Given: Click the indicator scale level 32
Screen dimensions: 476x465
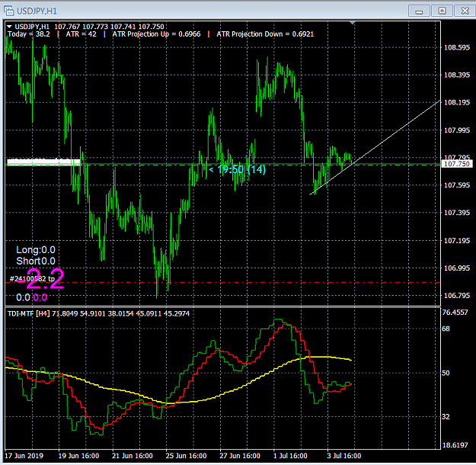Looking at the screenshot, I should click(x=446, y=417).
